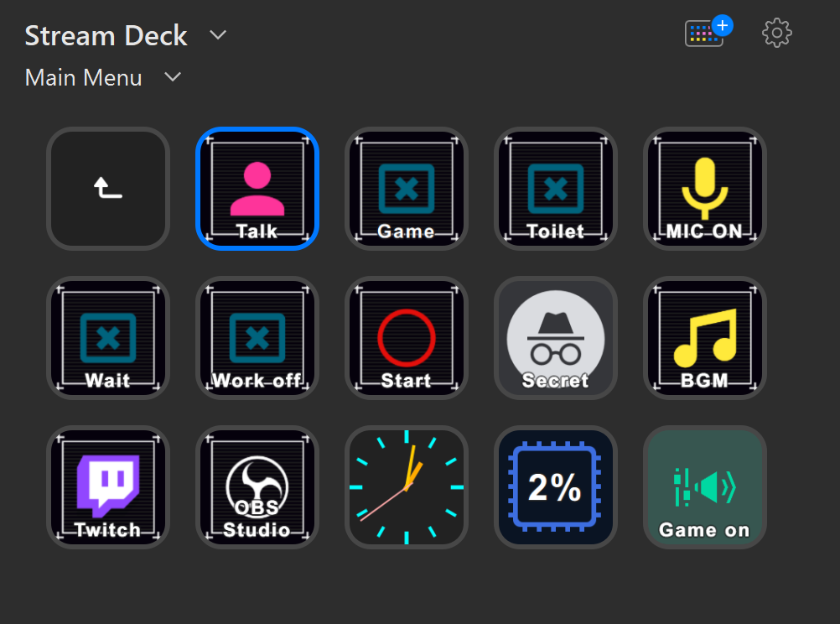The width and height of the screenshot is (840, 624).
Task: Expand the Stream Deck device dropdown
Action: coord(218,35)
